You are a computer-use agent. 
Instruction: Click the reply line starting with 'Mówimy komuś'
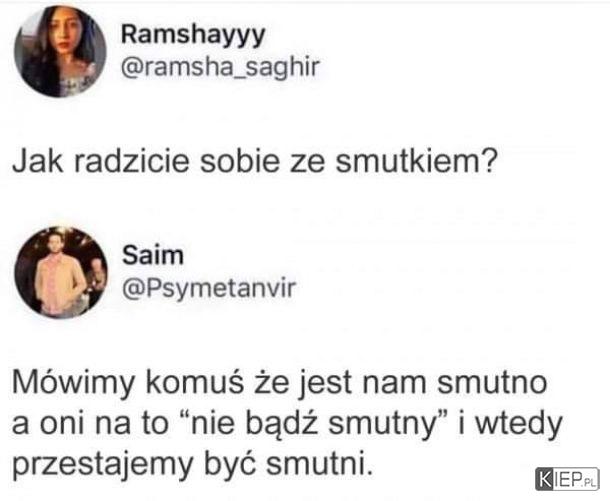click(x=279, y=384)
